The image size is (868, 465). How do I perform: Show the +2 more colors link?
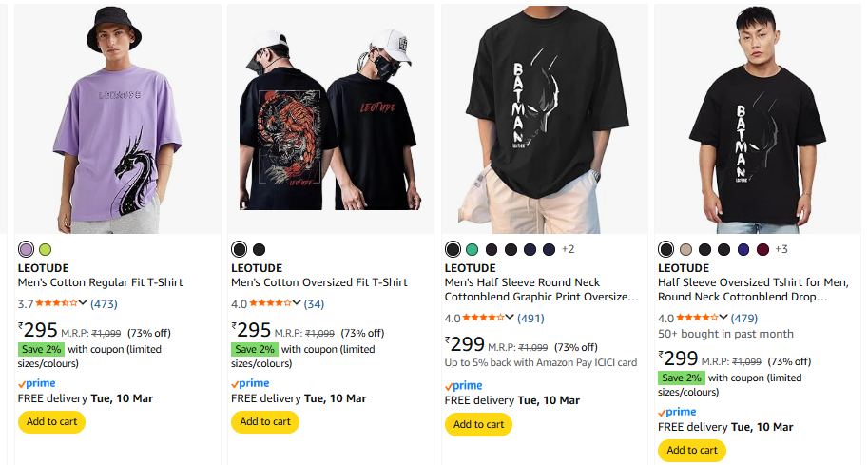(x=568, y=249)
